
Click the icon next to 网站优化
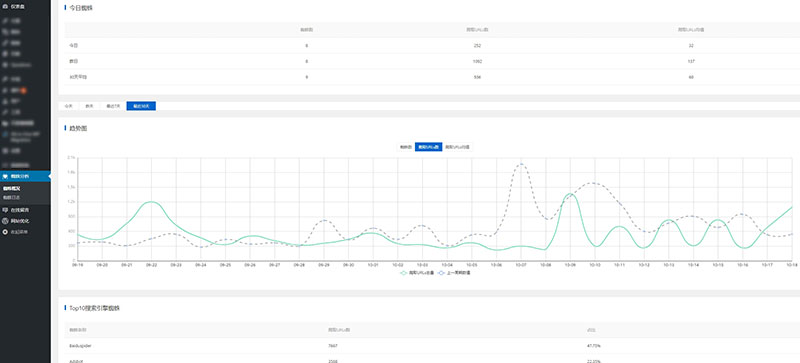coord(5,221)
